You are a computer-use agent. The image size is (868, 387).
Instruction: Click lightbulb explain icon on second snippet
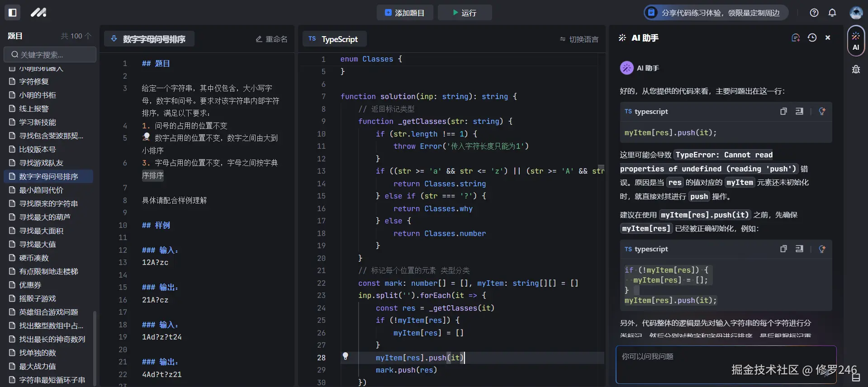822,249
